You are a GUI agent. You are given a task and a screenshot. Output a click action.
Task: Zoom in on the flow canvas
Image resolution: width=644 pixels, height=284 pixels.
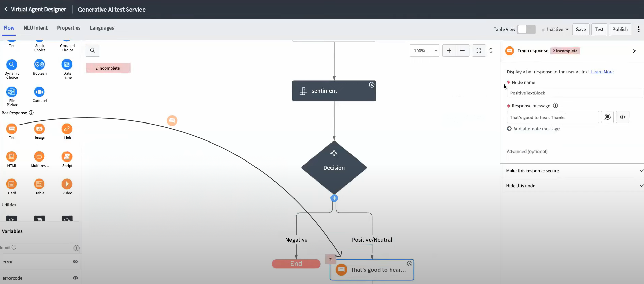point(449,51)
